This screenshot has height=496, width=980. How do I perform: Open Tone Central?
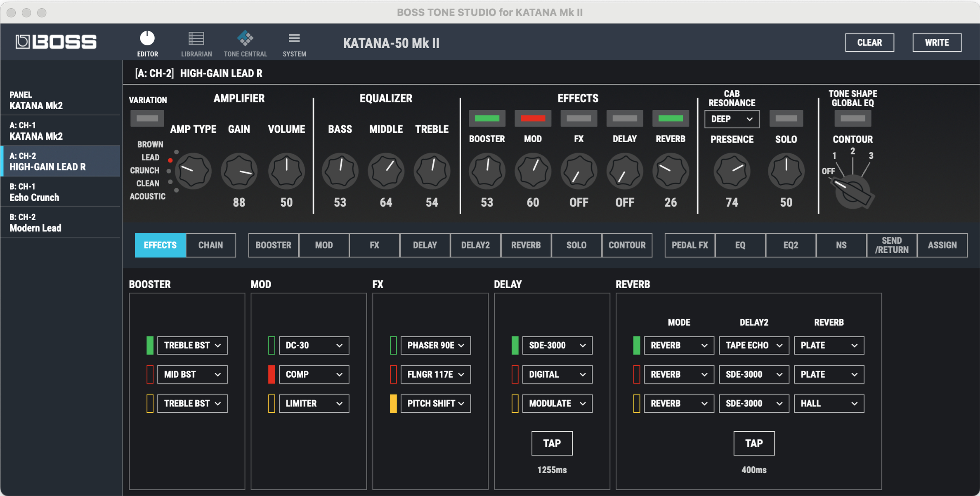point(245,41)
